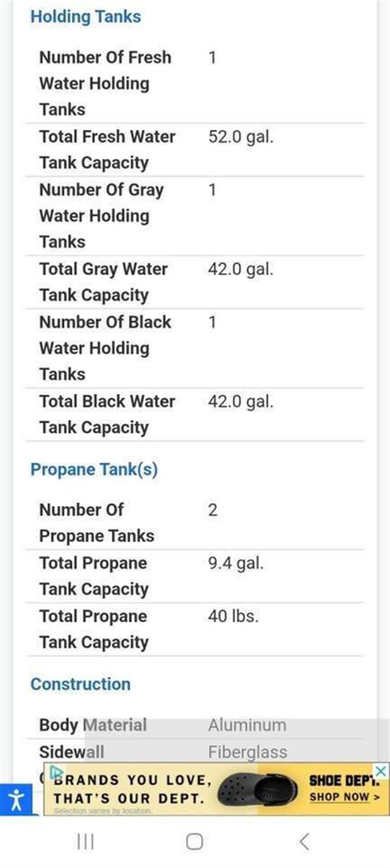The height and width of the screenshot is (868, 390).
Task: Click the Brands You Love ad text
Action: pos(132,789)
